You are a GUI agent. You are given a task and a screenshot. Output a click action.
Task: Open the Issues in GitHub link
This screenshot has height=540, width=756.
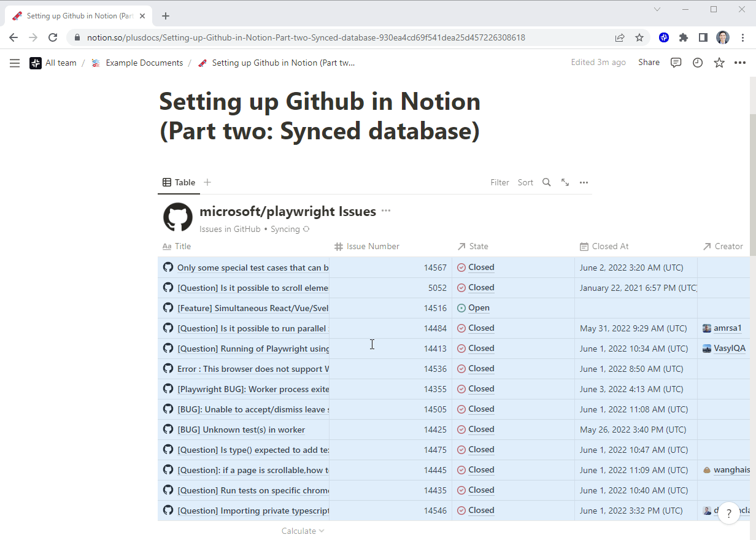click(229, 229)
